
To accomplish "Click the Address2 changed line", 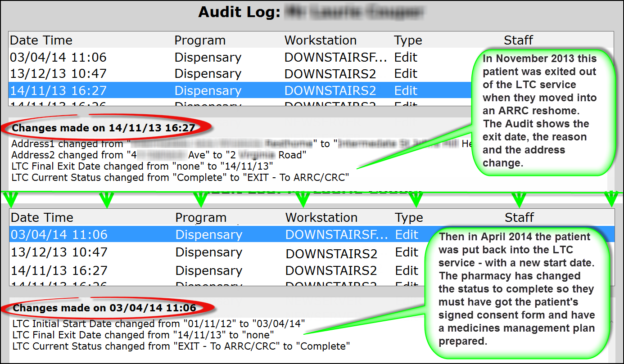I will click(158, 155).
